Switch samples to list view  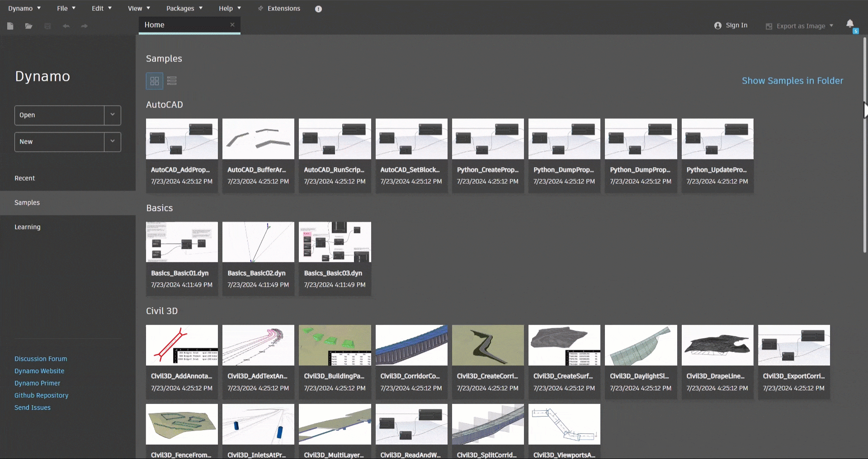pos(172,81)
